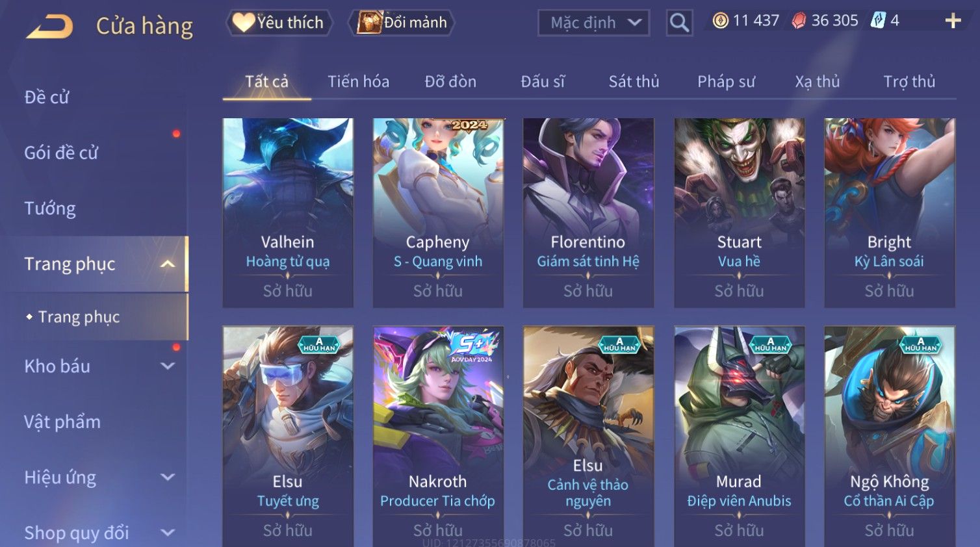The width and height of the screenshot is (980, 547).
Task: Click the blue voucher ticket icon
Action: [878, 20]
